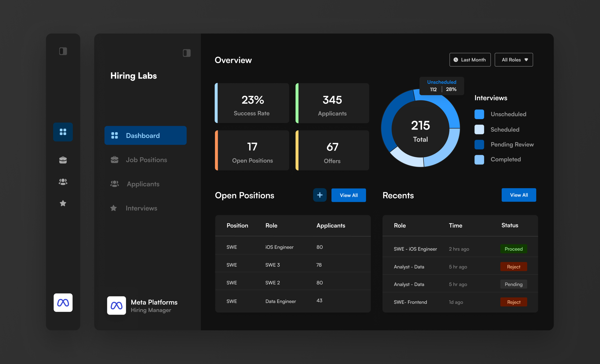
Task: Collapse the Hiring Labs sidebar
Action: point(186,53)
